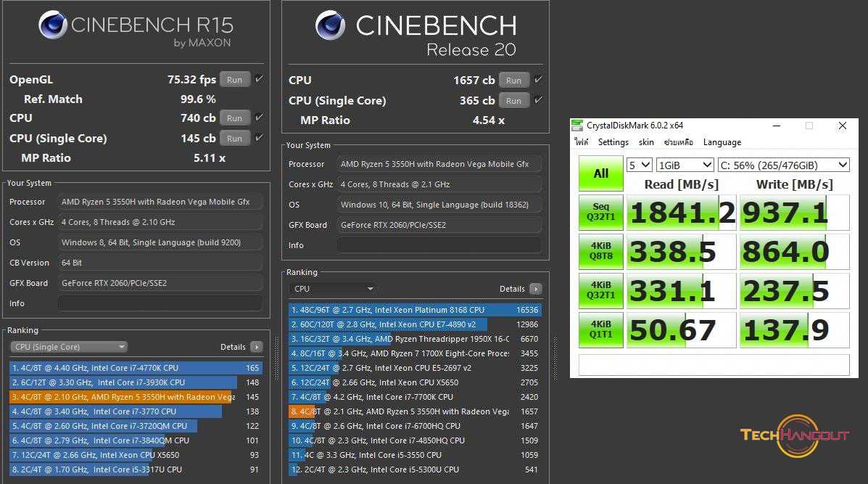The image size is (868, 484).
Task: Select the Intel Core i5-3550 row in R20 ranking
Action: coord(415,455)
